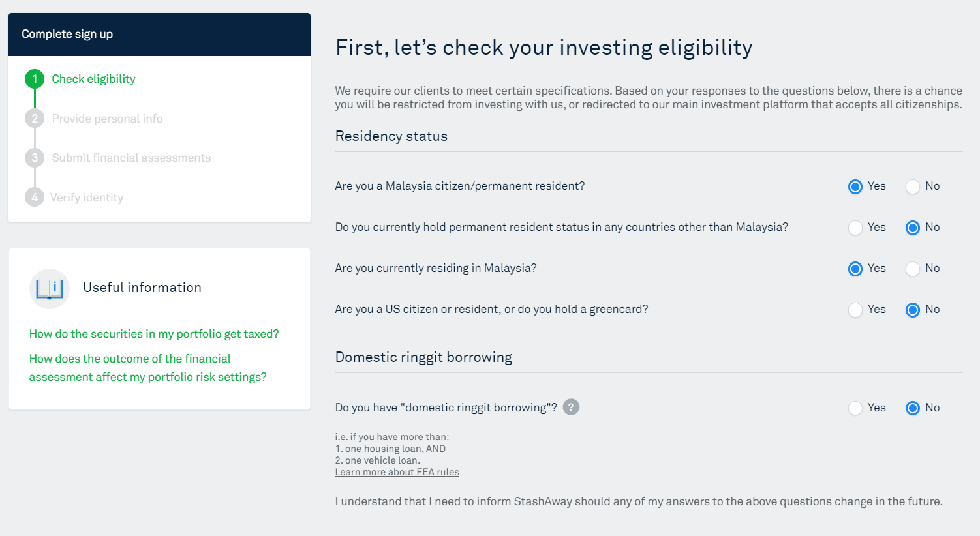Image resolution: width=980 pixels, height=536 pixels.
Task: Click the Useful information book icon
Action: pos(50,288)
